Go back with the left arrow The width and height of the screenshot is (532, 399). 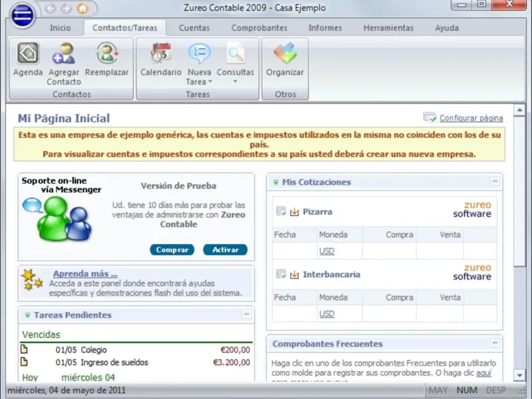(x=51, y=8)
